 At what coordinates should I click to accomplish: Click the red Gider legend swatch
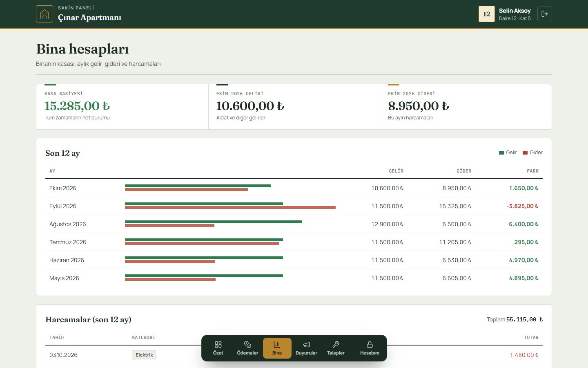coord(525,153)
